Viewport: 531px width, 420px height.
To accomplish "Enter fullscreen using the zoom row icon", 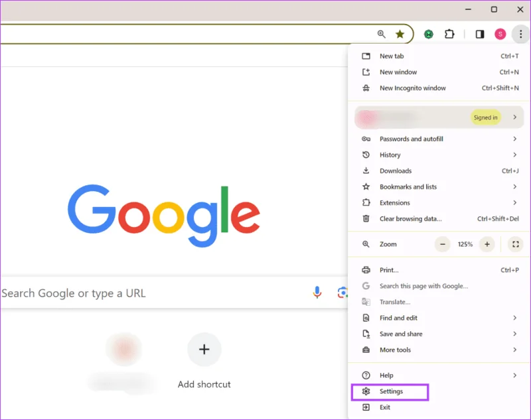I will click(x=516, y=244).
